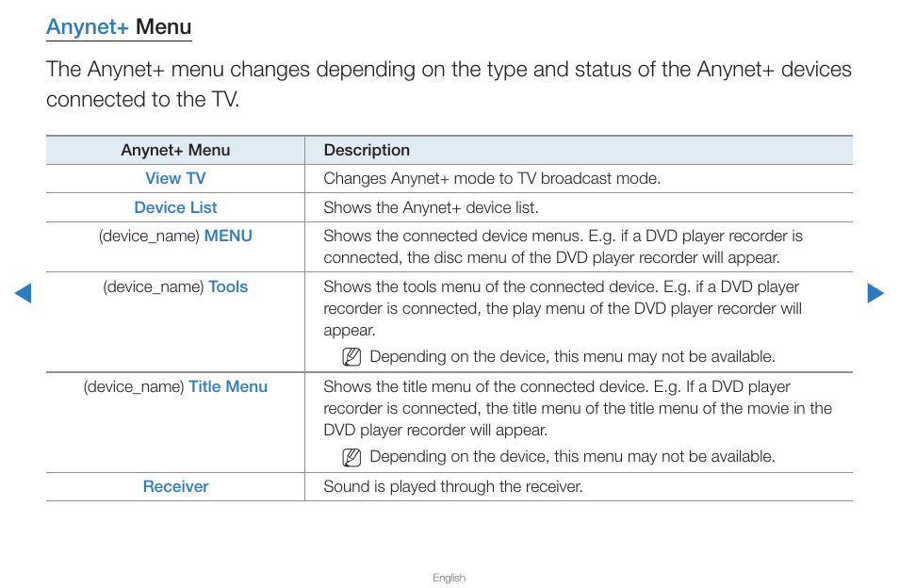This screenshot has height=588, width=899.
Task: Go to next page with right arrow
Action: pos(875,293)
